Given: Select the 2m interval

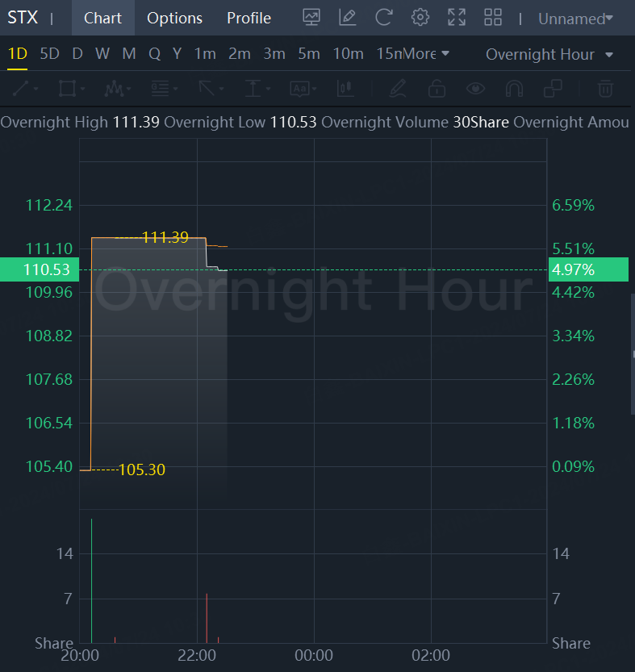Looking at the screenshot, I should pyautogui.click(x=240, y=53).
